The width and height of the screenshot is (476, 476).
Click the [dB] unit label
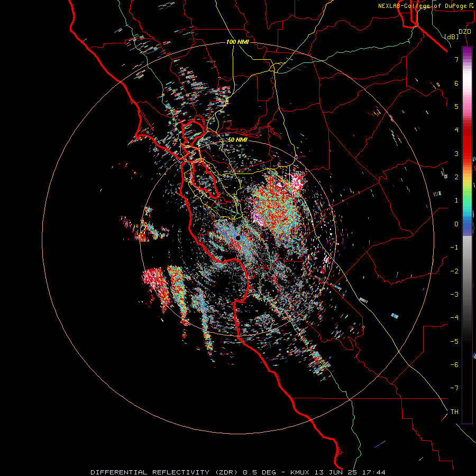[x=452, y=36]
